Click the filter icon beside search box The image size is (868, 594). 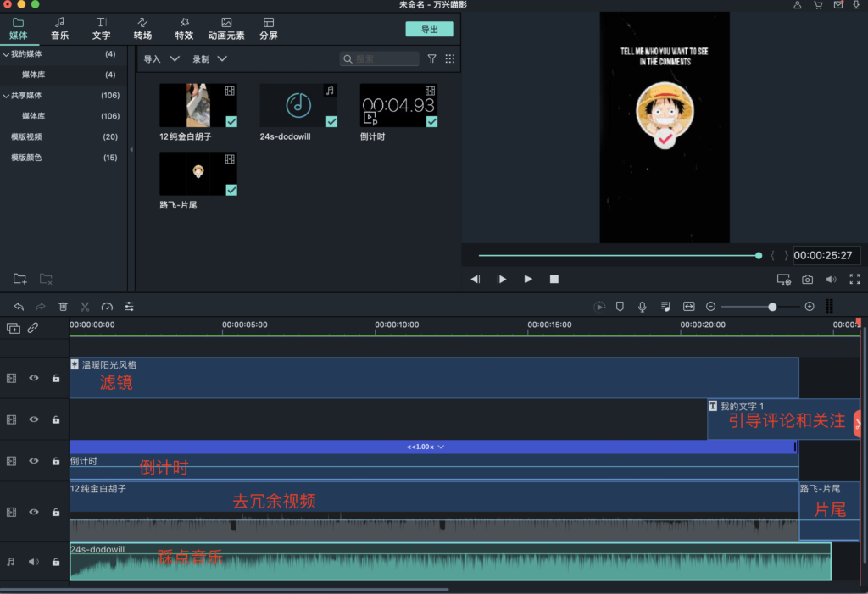[x=431, y=59]
